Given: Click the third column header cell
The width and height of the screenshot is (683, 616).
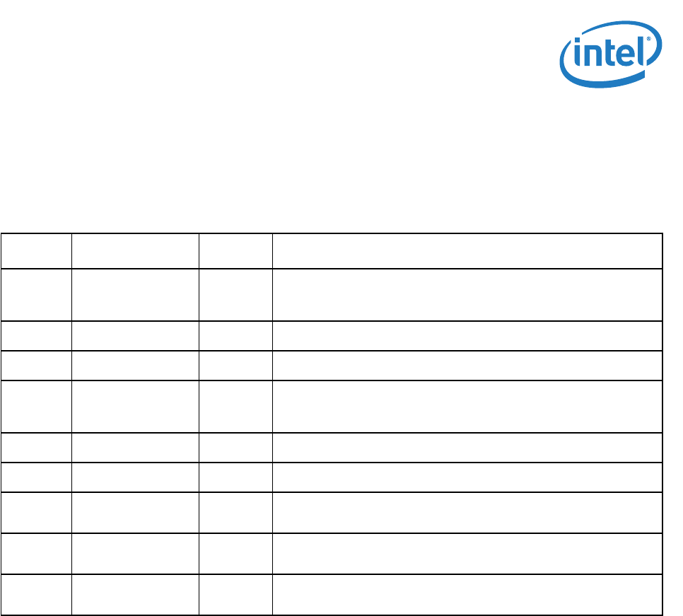Looking at the screenshot, I should pos(235,251).
